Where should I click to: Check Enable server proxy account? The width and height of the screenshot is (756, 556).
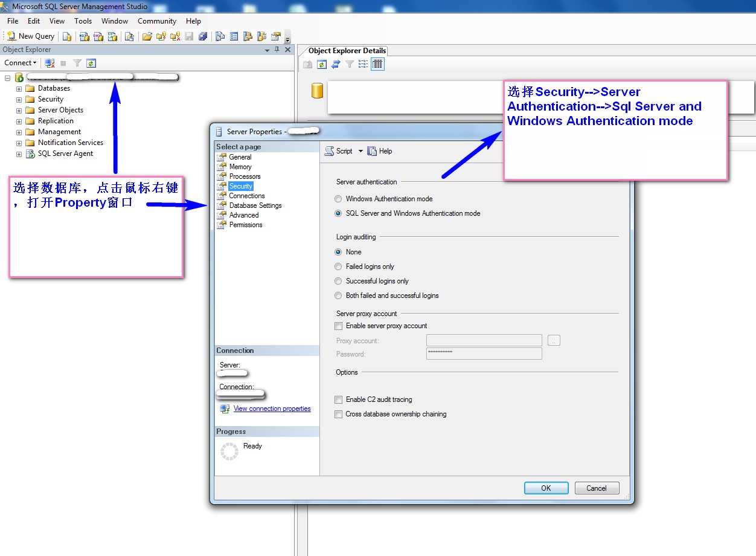[x=338, y=326]
